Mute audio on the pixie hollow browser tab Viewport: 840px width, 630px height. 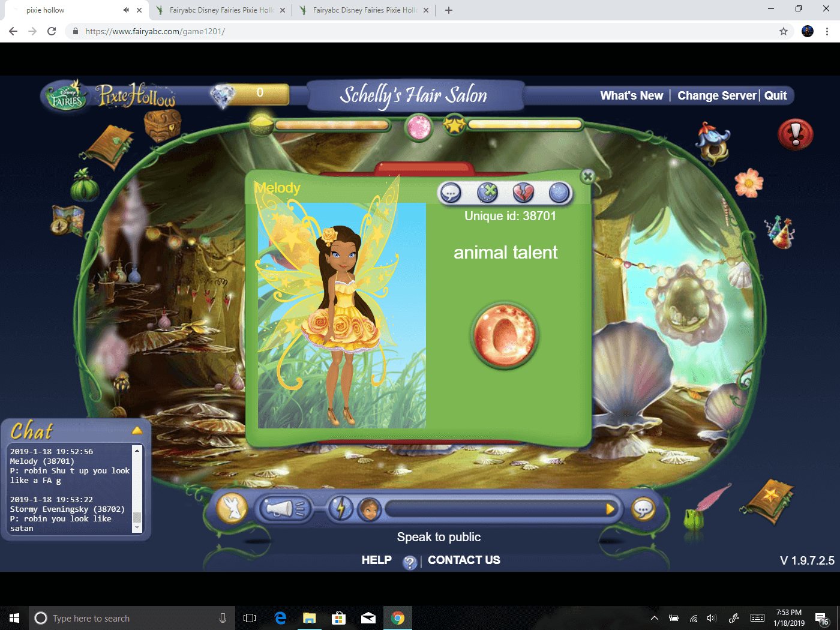coord(125,10)
